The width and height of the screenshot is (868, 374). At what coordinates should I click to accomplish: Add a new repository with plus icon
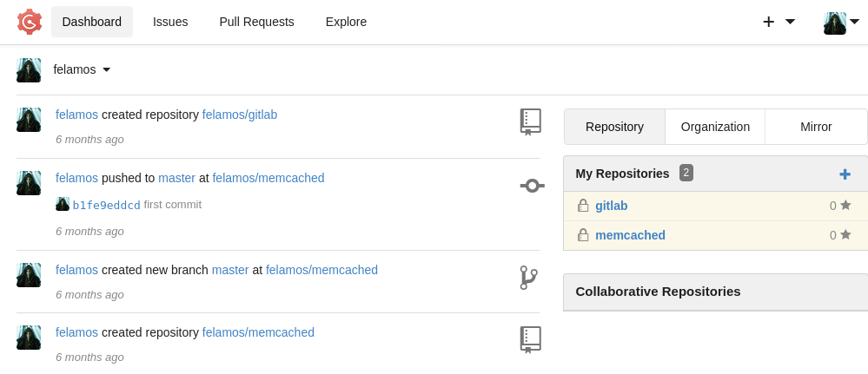click(845, 174)
